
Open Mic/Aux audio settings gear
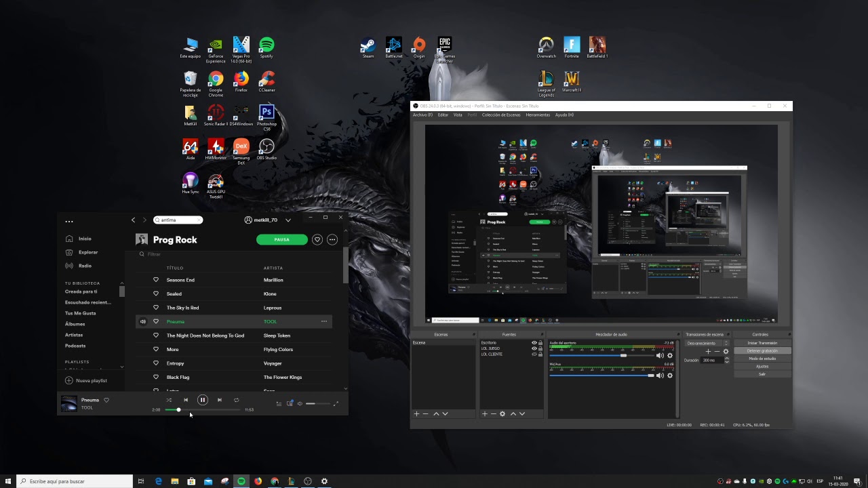pos(670,375)
